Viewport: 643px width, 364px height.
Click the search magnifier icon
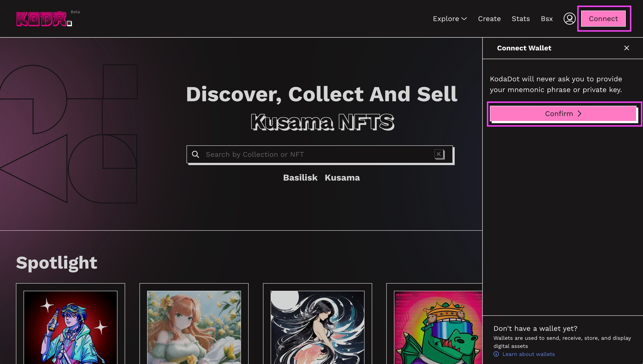196,154
